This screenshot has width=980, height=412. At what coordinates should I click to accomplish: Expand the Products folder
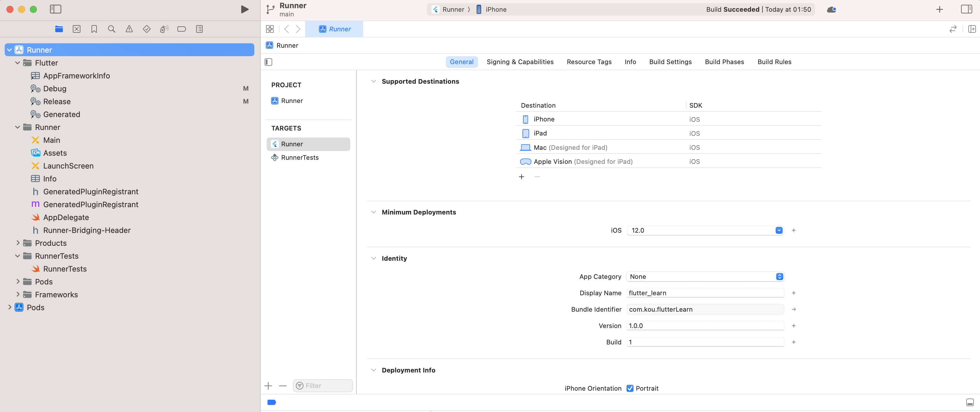tap(18, 243)
